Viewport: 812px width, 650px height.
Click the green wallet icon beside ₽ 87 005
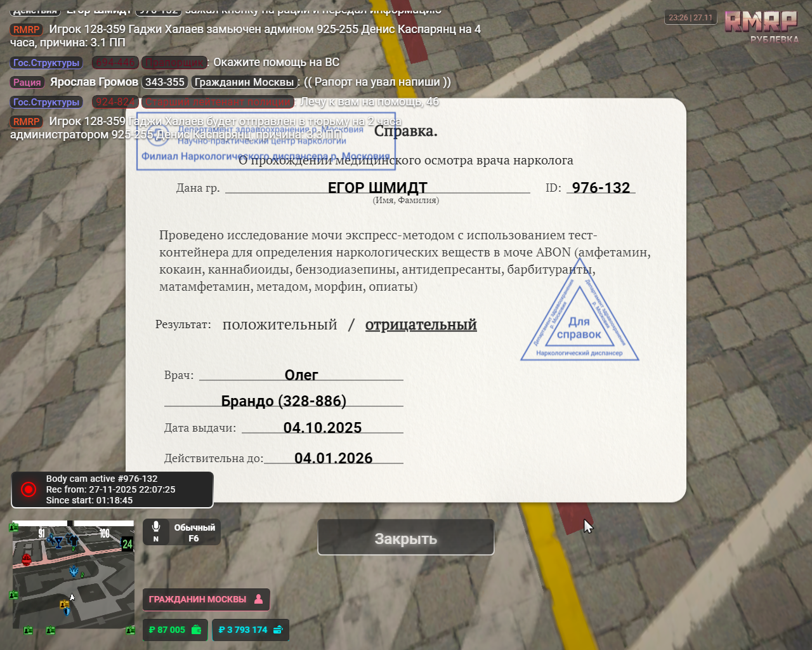pos(196,630)
